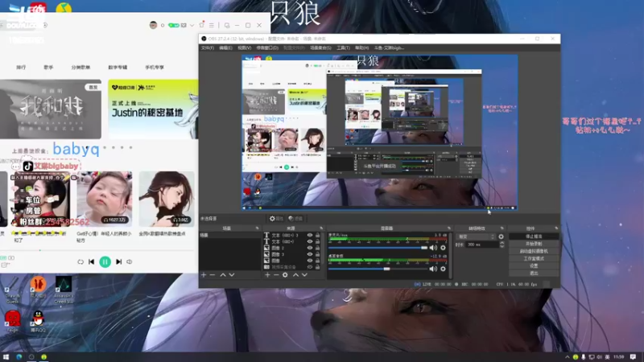The image size is (644, 362).
Task: Click the 开始录制 button
Action: click(534, 244)
